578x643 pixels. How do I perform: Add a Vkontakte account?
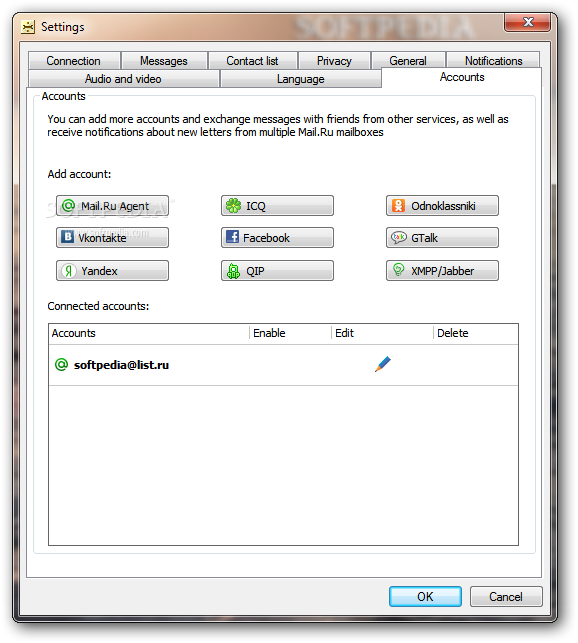[x=112, y=238]
